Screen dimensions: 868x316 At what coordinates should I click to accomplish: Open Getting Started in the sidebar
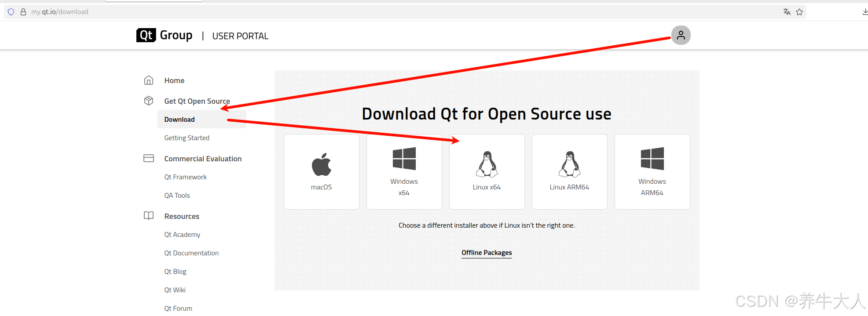pos(187,138)
